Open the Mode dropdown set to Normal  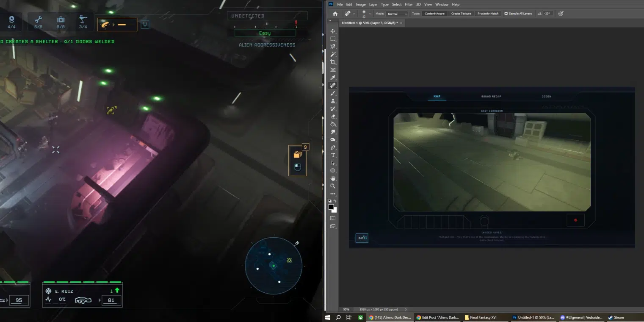tap(397, 14)
